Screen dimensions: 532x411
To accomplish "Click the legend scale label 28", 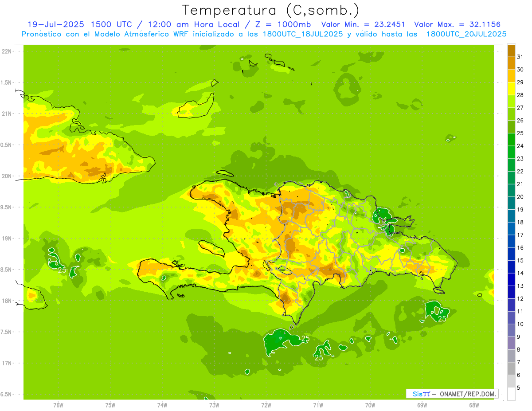I will tap(520, 95).
